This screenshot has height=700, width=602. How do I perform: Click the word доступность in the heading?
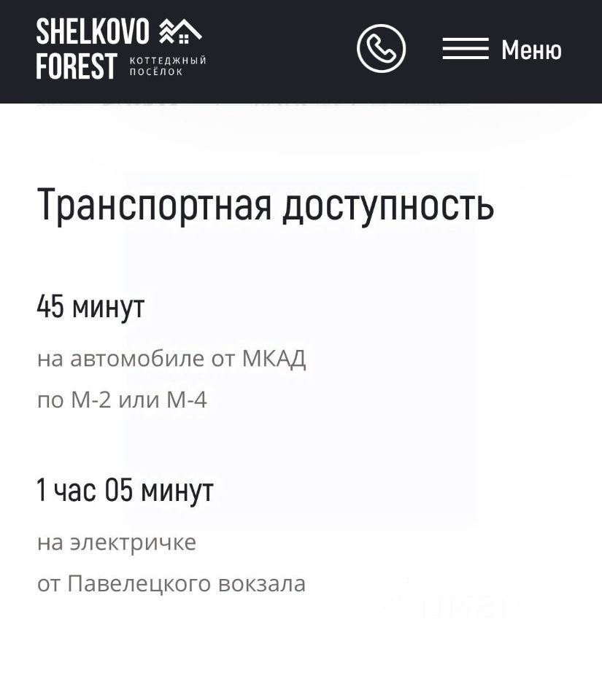click(x=388, y=205)
